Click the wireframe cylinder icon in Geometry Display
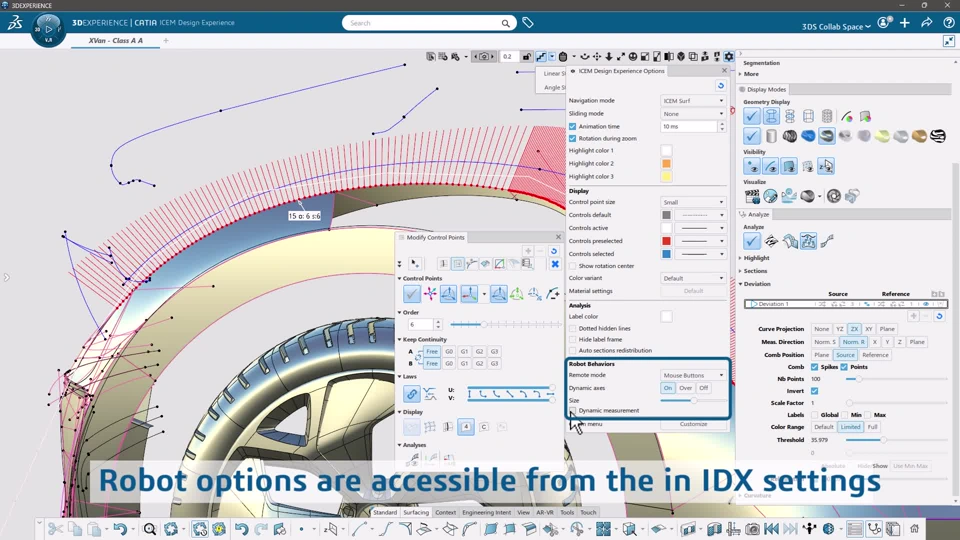 click(808, 116)
